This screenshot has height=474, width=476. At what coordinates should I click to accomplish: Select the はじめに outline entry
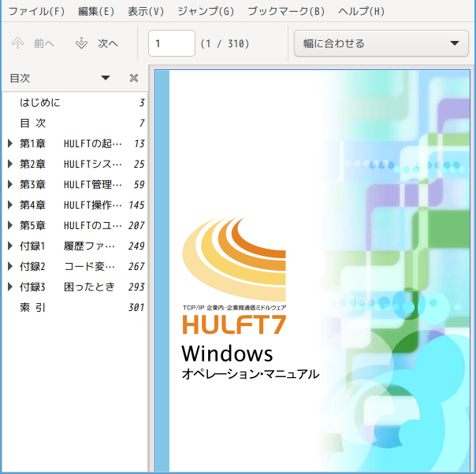pos(75,102)
